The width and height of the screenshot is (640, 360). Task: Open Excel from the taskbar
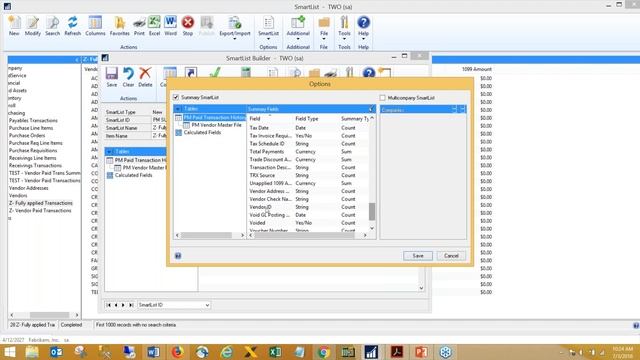[x=275, y=352]
